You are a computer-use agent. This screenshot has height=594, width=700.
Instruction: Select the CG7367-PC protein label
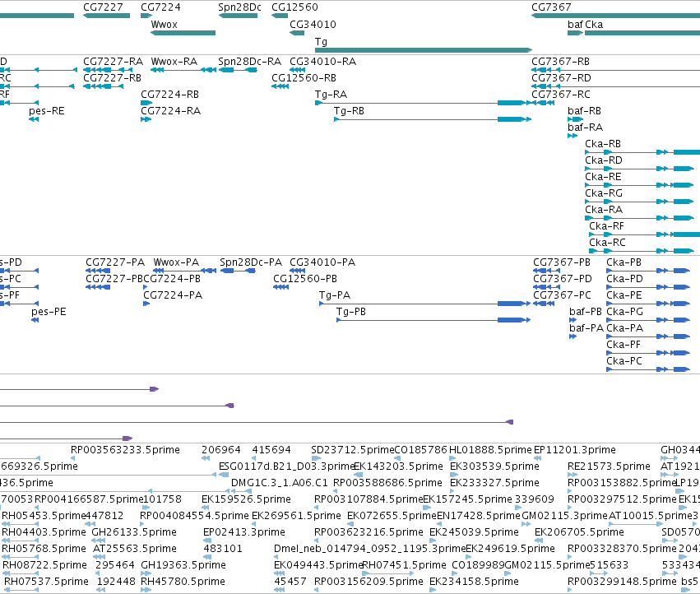coord(563,295)
